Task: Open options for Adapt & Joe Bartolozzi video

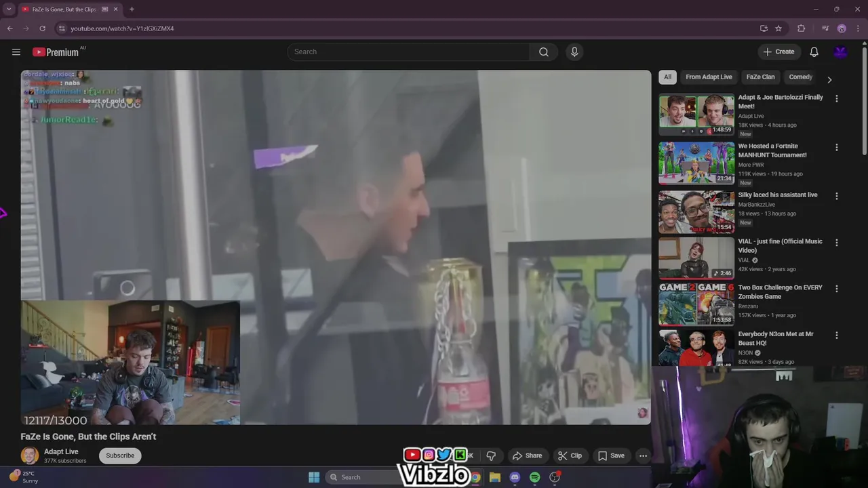Action: 836,98
